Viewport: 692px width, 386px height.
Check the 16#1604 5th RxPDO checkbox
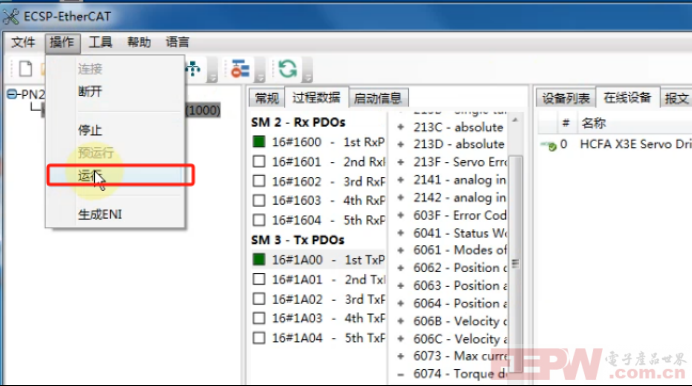pos(259,220)
